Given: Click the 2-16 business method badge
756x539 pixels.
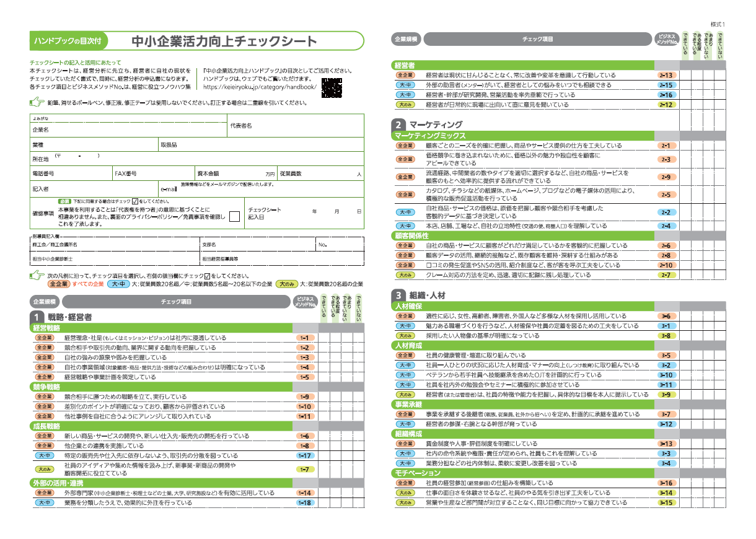Looking at the screenshot, I should pyautogui.click(x=666, y=95).
